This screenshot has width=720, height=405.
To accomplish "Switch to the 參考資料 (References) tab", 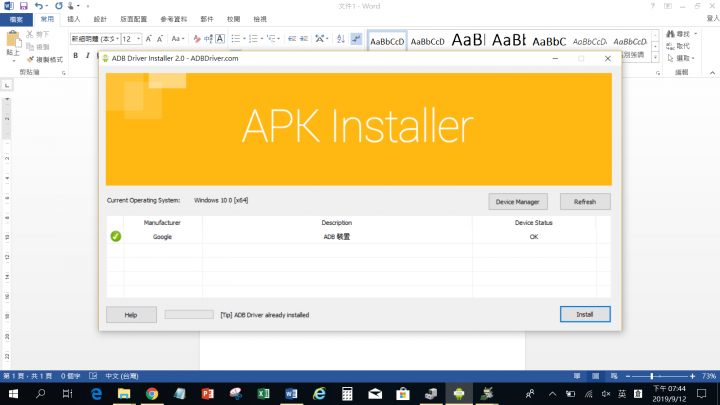I will (174, 19).
